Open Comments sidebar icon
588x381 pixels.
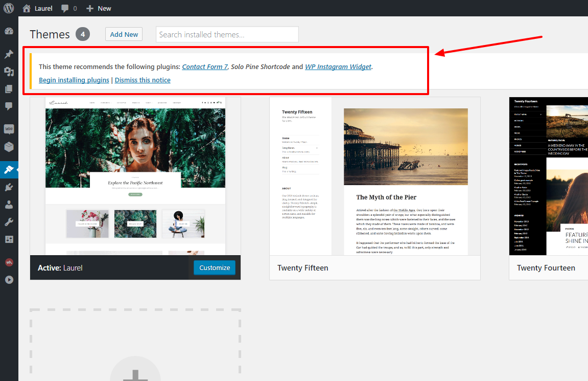[x=9, y=106]
